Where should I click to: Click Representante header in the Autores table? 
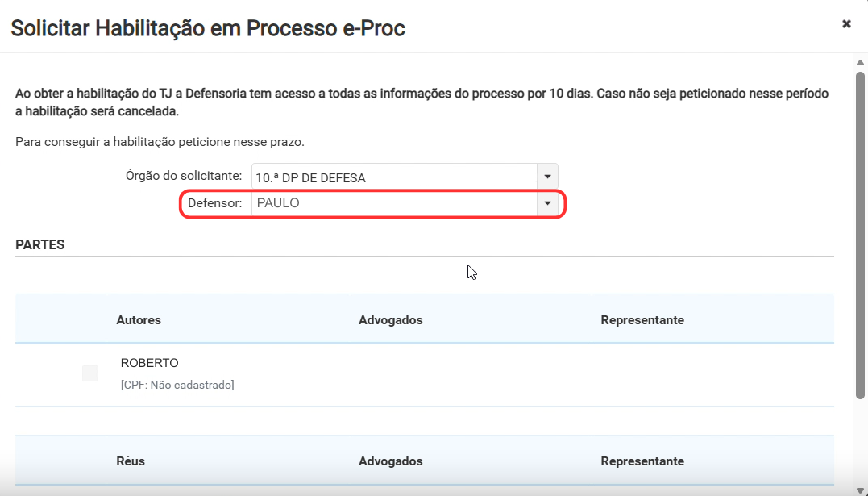(x=642, y=320)
